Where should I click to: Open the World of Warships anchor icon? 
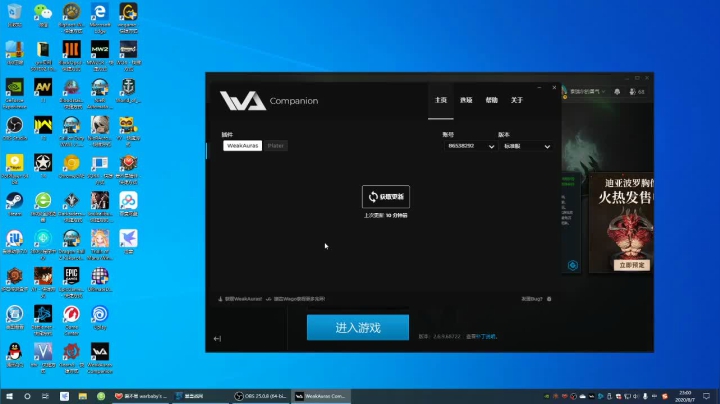(128, 90)
